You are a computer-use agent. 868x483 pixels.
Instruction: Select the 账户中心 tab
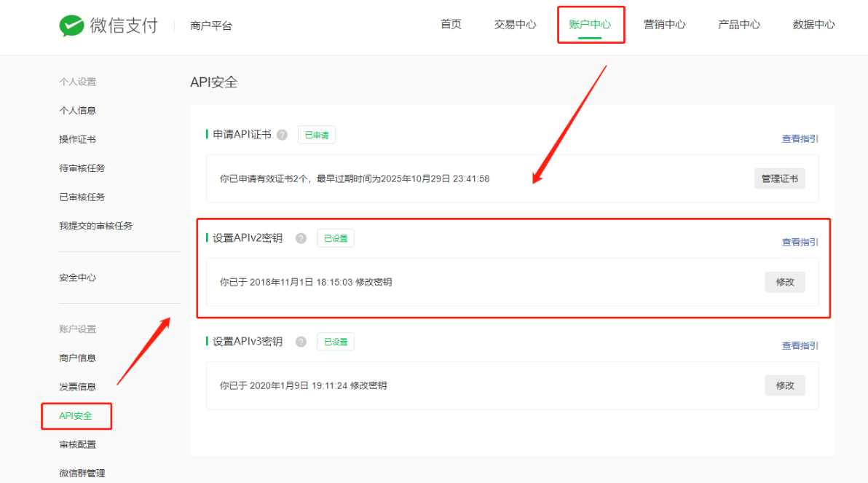tap(590, 24)
